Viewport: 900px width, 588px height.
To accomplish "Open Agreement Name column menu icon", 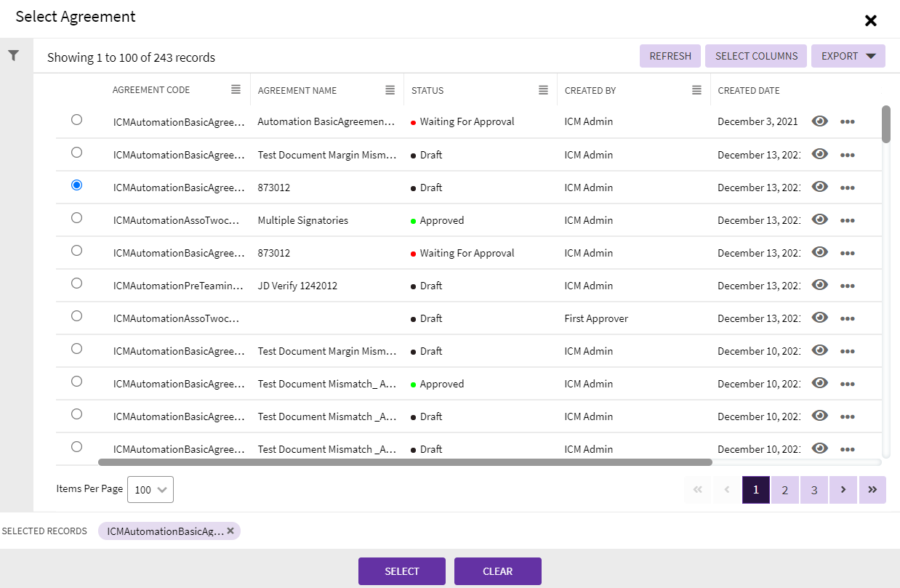I will tap(390, 90).
